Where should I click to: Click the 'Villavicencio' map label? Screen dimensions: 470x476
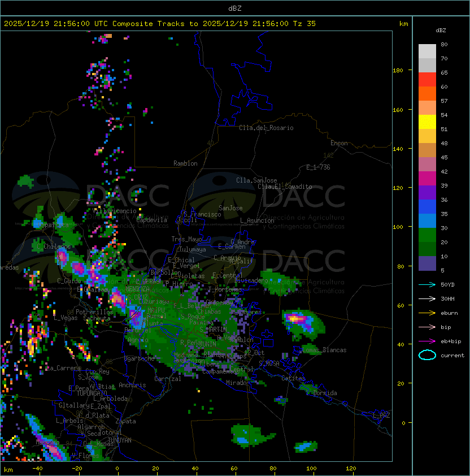[x=114, y=211]
